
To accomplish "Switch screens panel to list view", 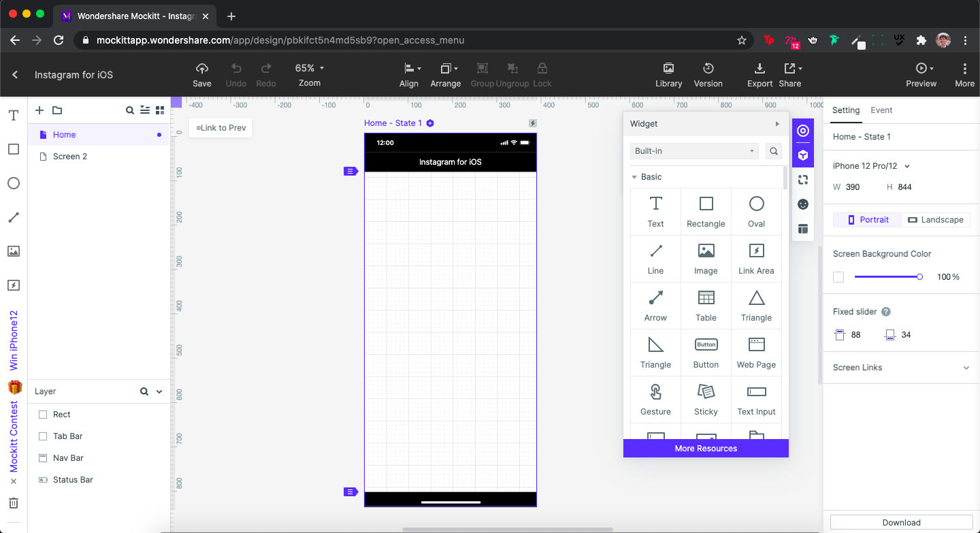I will (145, 110).
